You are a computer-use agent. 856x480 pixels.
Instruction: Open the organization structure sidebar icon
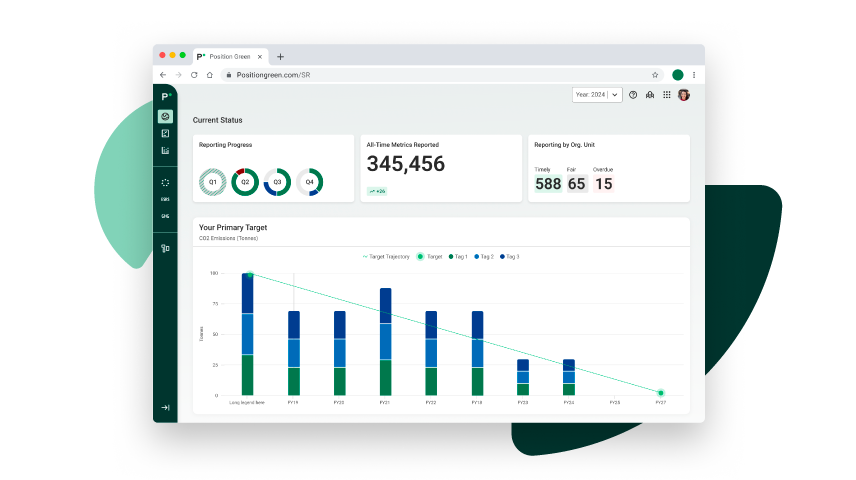(165, 248)
